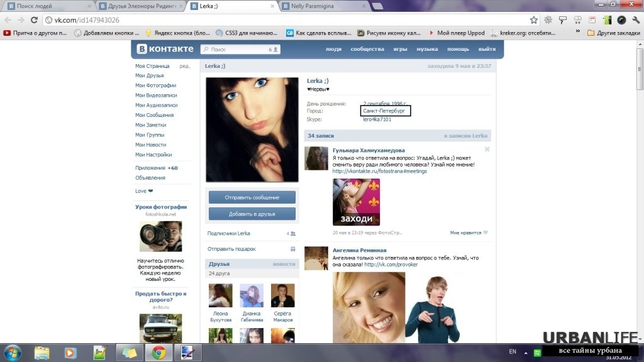Open the vkontakte.ru/fotostrana link

tap(379, 171)
